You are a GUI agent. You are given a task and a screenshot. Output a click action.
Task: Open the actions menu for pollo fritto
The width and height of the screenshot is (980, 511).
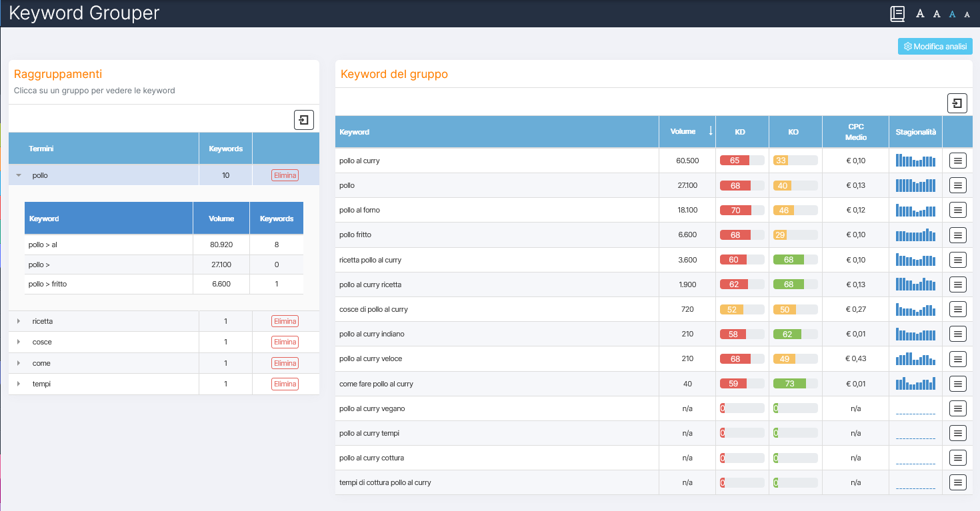point(957,235)
